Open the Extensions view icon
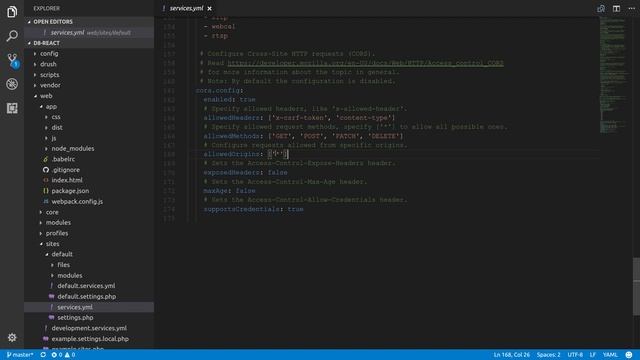The image size is (640, 360). 12,108
